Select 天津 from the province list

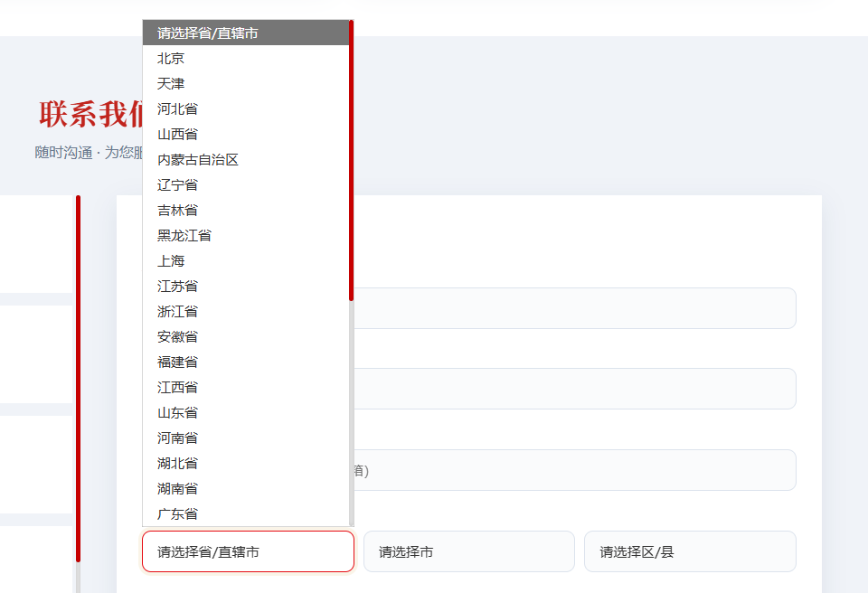(246, 83)
